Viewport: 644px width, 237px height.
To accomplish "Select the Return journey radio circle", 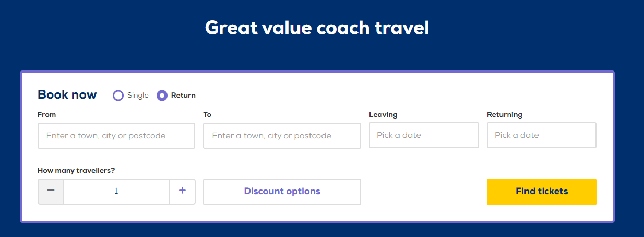I will pos(162,96).
